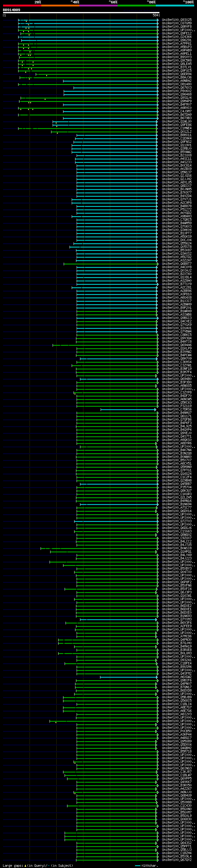This screenshot has width=197, height=868.
Task: Select hit UniRef100_Q93X25
Action: (177, 20)
